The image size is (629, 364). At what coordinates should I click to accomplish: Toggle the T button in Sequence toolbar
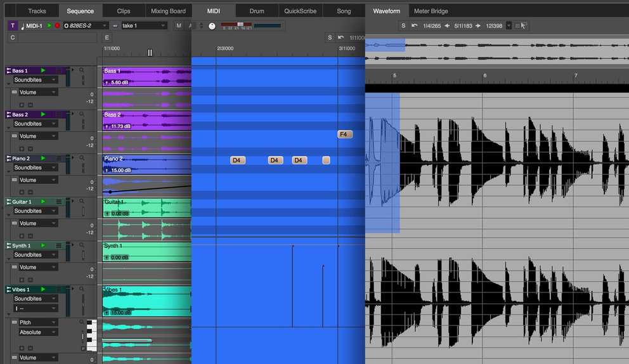pos(13,25)
